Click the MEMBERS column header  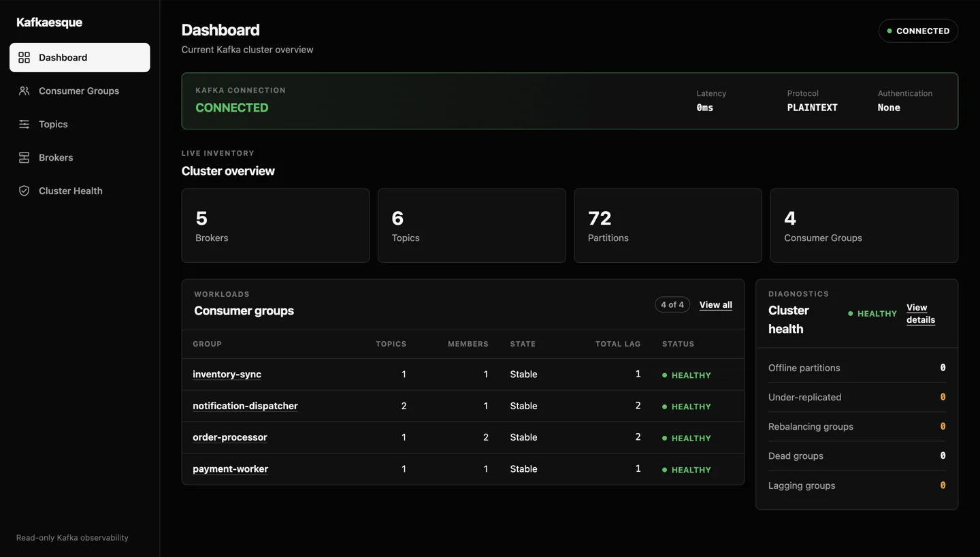pos(468,344)
